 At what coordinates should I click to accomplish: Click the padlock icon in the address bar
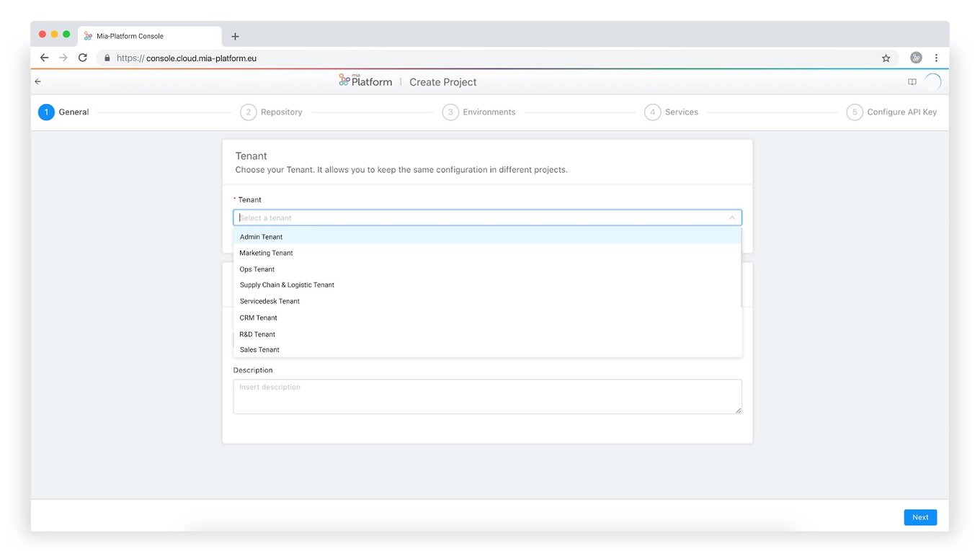tap(107, 58)
